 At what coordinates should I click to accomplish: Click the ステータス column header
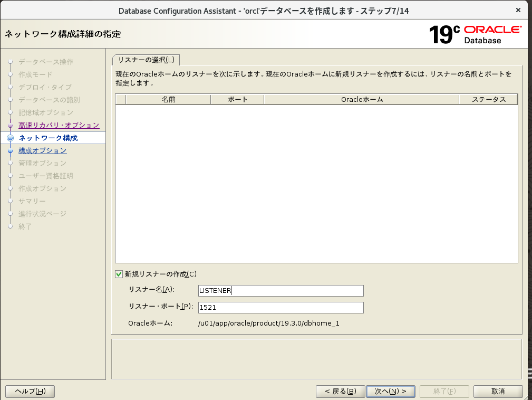click(488, 99)
